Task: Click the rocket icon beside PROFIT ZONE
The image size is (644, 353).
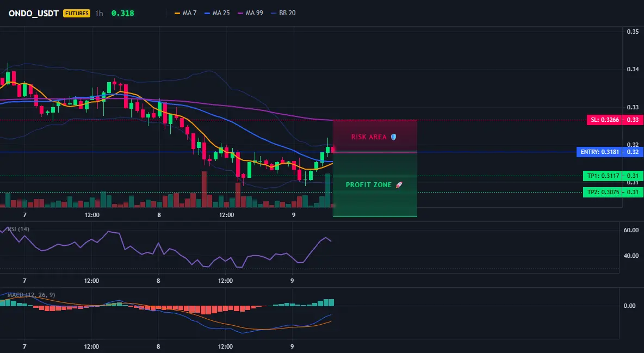Action: 399,185
